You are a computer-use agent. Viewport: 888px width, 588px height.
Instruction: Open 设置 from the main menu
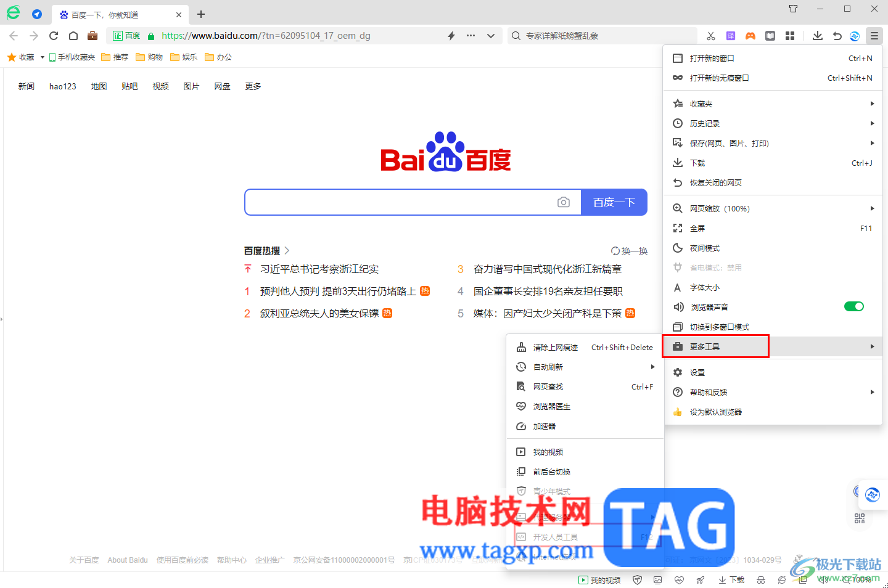(x=773, y=372)
